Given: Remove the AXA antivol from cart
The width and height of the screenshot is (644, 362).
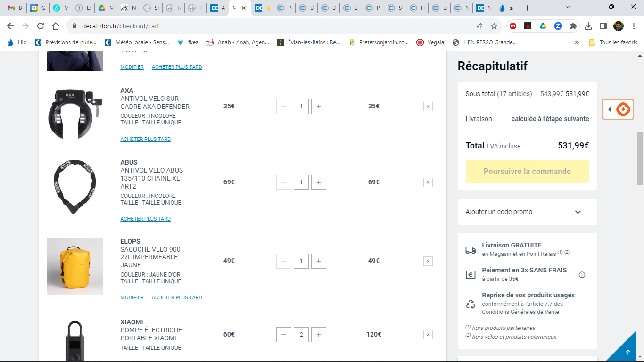Looking at the screenshot, I should coord(428,107).
